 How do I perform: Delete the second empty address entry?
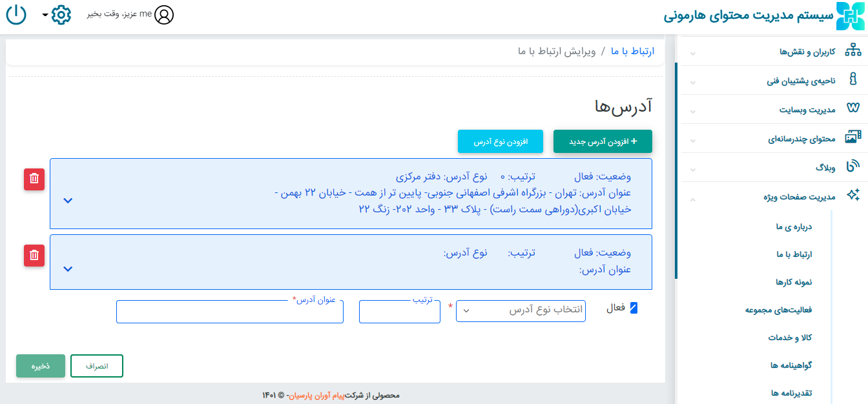click(34, 256)
